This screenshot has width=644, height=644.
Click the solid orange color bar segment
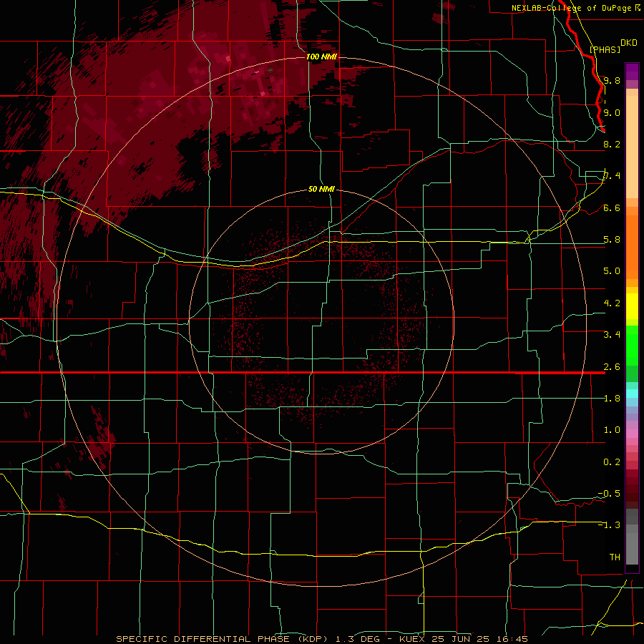click(x=632, y=247)
